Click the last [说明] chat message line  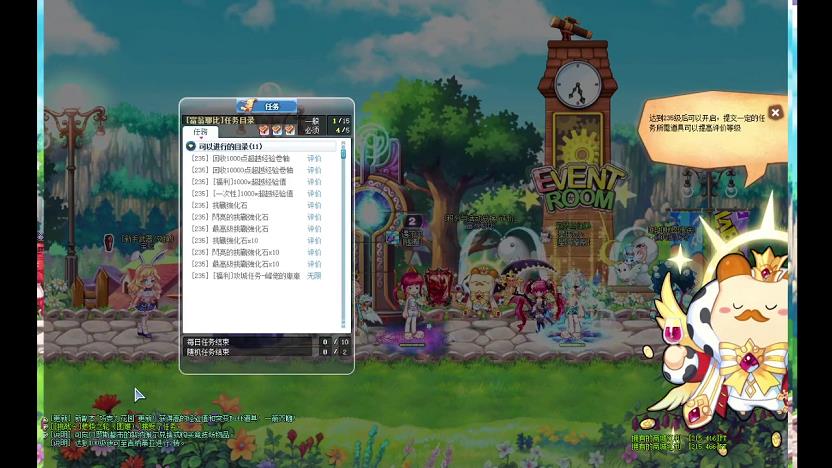[x=117, y=443]
